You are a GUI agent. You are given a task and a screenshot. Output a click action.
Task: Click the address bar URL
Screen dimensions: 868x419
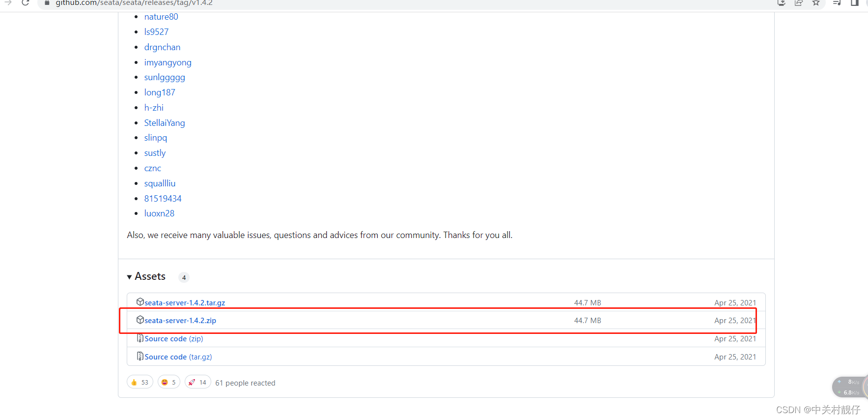(x=134, y=3)
